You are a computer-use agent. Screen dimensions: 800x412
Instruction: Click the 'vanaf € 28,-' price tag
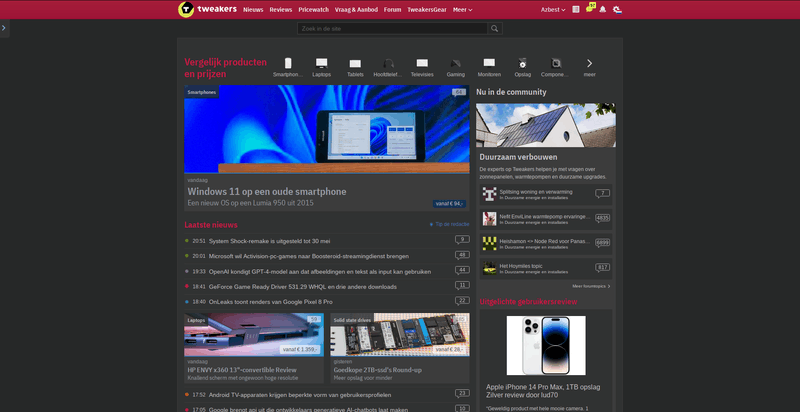450,349
